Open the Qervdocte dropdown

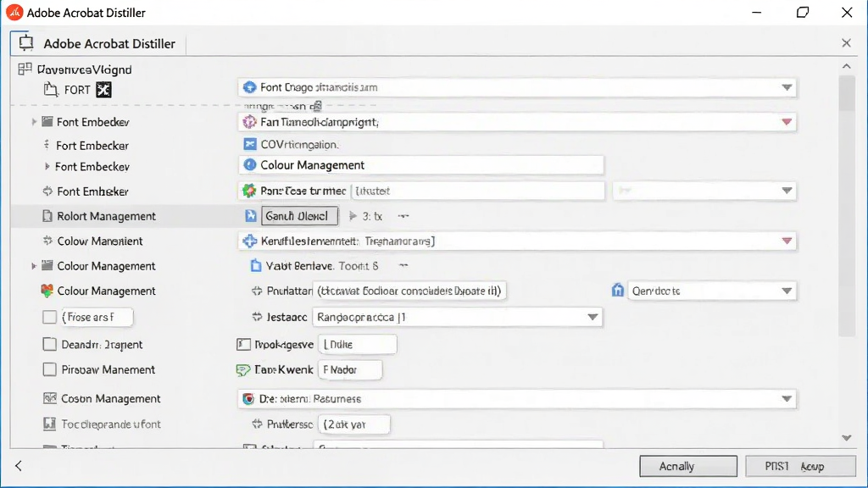tap(712, 291)
